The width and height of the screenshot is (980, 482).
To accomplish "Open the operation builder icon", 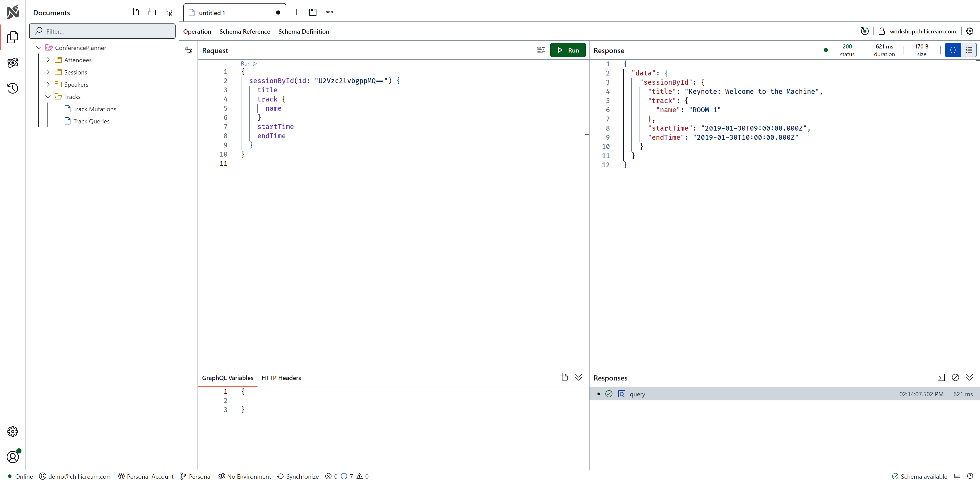I will pos(188,50).
